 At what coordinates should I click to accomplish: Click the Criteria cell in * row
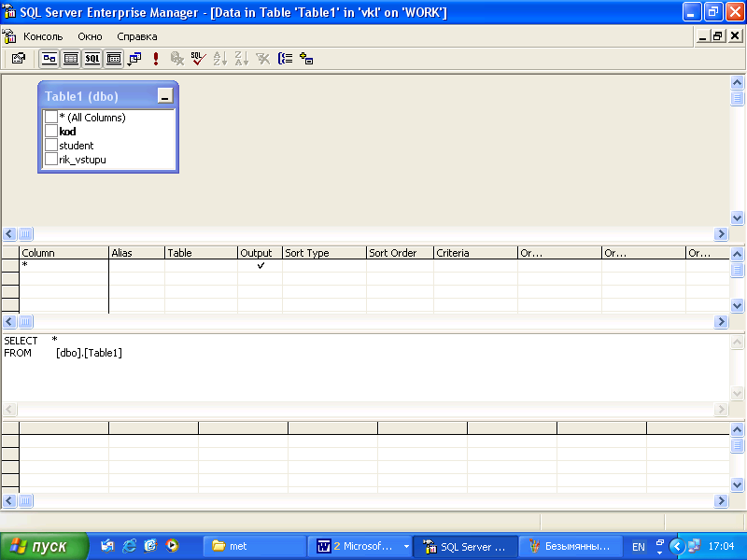pyautogui.click(x=475, y=266)
